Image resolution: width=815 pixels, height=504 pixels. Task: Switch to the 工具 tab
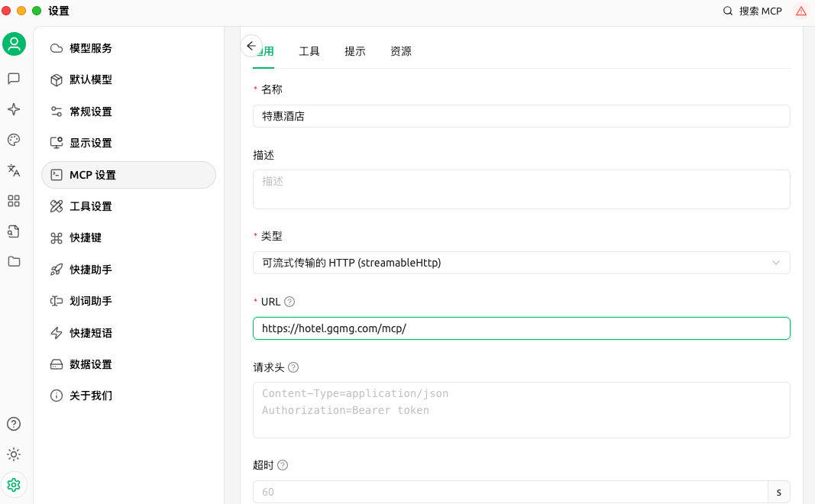point(309,52)
